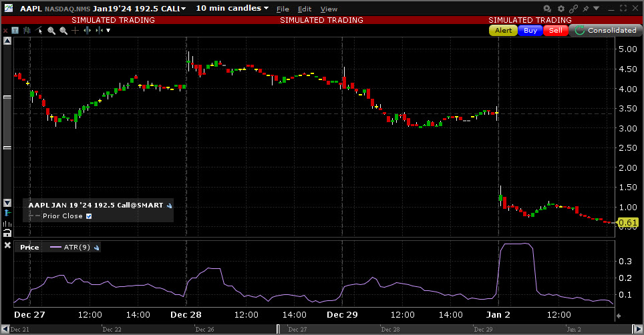Screen dimensions: 644x335
Task: Click the chart application icon beside AAPL
Action: pos(8,8)
